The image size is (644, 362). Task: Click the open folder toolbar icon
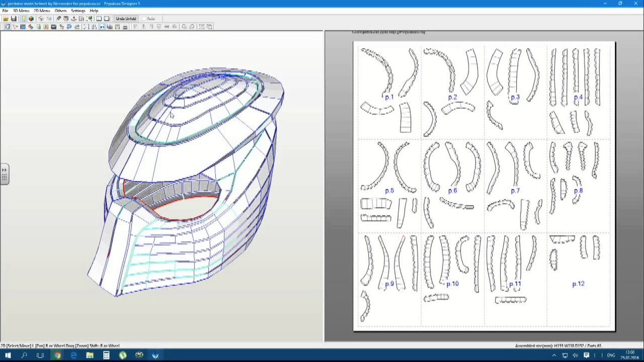[6, 19]
